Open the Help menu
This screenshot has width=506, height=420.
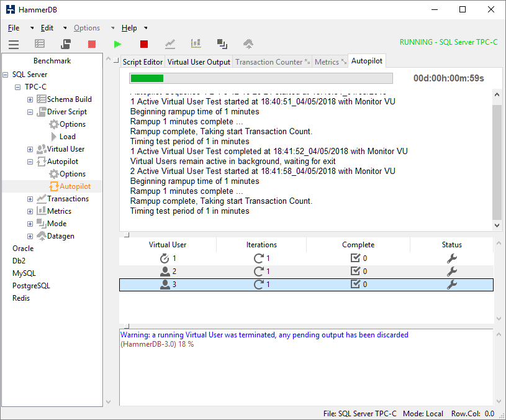[129, 28]
